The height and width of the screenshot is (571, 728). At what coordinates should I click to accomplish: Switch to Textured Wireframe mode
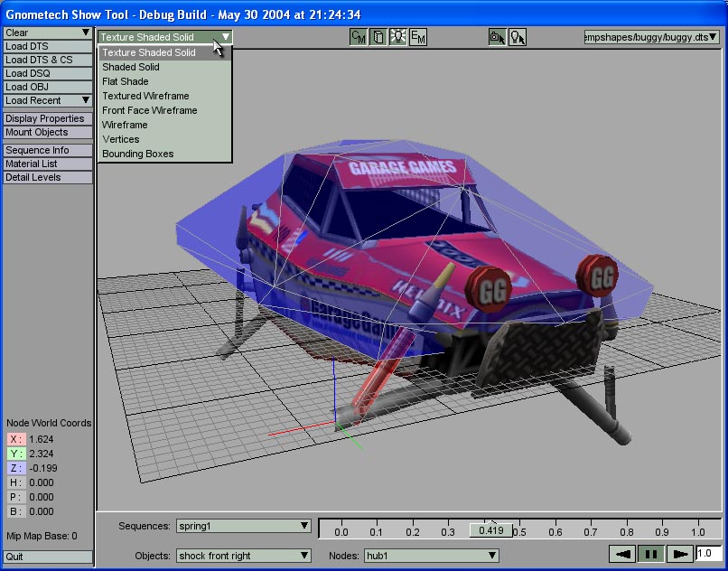click(164, 96)
